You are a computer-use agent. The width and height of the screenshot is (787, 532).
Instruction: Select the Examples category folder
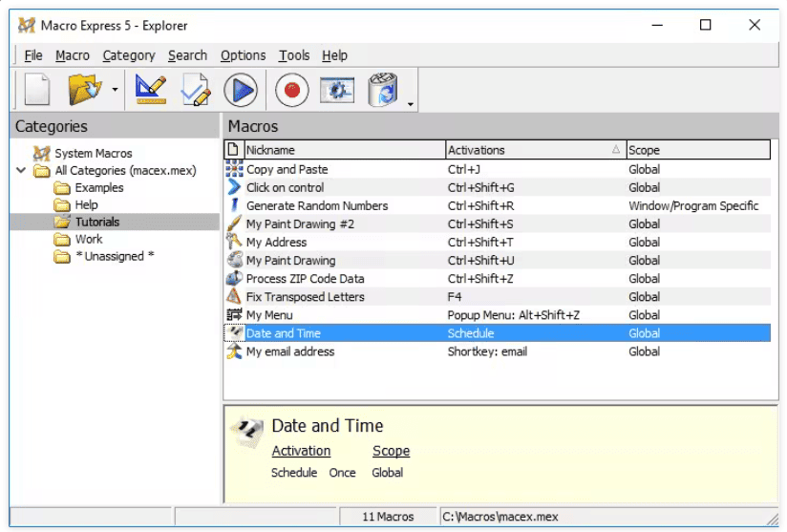pyautogui.click(x=99, y=188)
